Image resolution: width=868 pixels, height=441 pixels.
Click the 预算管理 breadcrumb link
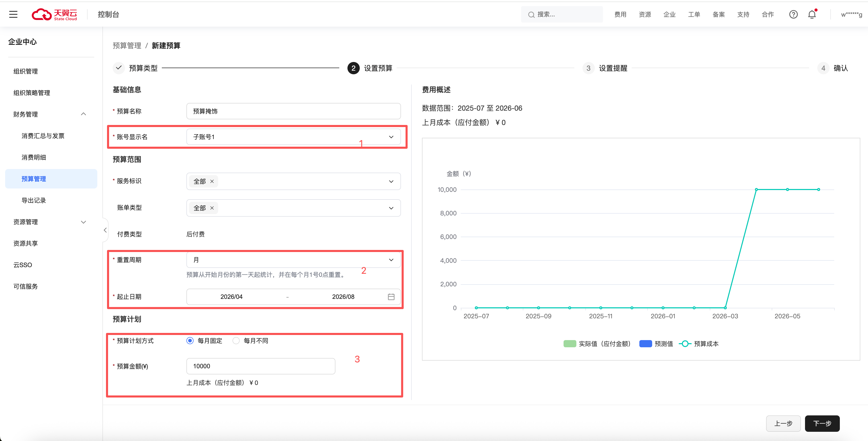[x=127, y=46]
